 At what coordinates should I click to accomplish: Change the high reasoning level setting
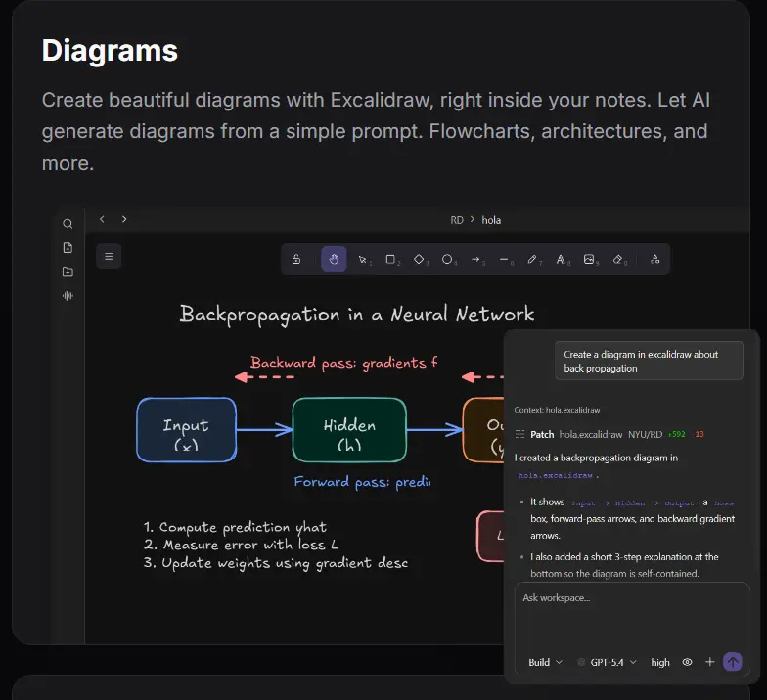659,662
